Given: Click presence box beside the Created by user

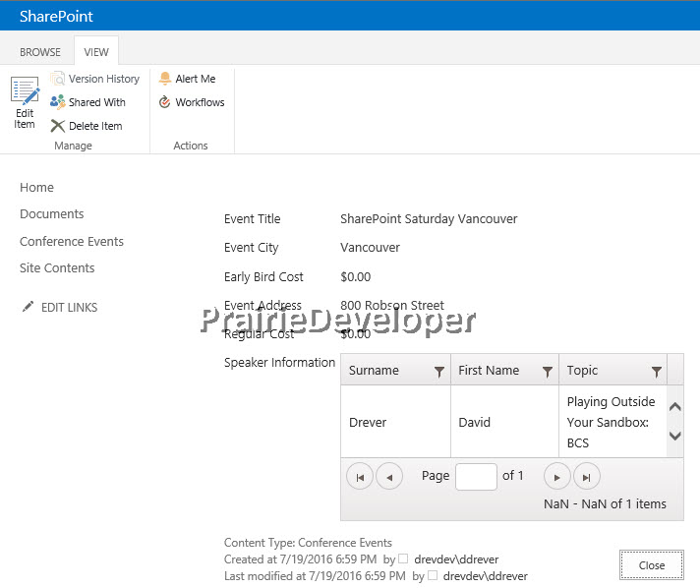Looking at the screenshot, I should [x=403, y=559].
